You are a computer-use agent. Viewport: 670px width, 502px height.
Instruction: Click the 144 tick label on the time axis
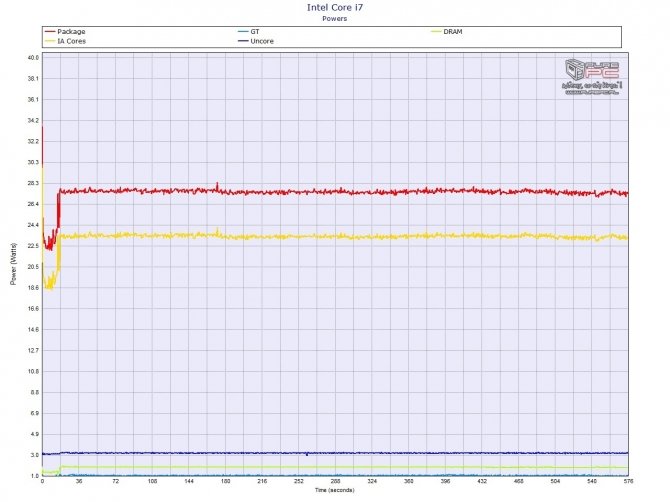(x=189, y=481)
